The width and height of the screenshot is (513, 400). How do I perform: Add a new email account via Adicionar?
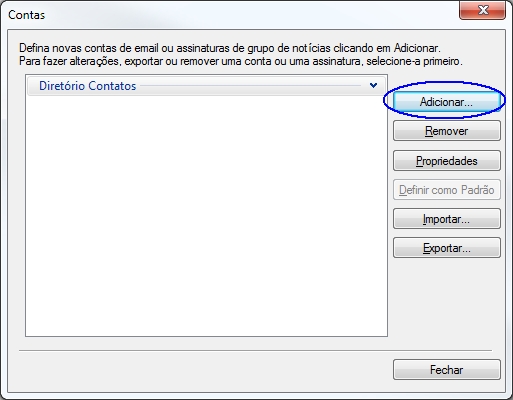447,102
